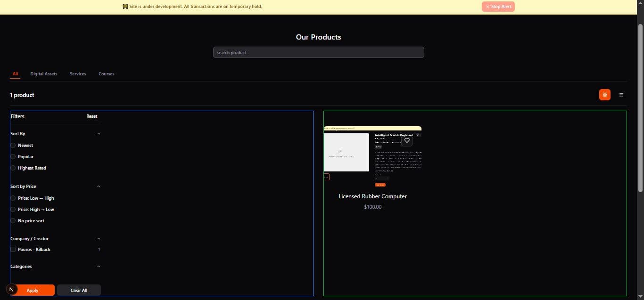Switch to grid view layout
Viewport: 644px width, 300px height.
coord(605,95)
